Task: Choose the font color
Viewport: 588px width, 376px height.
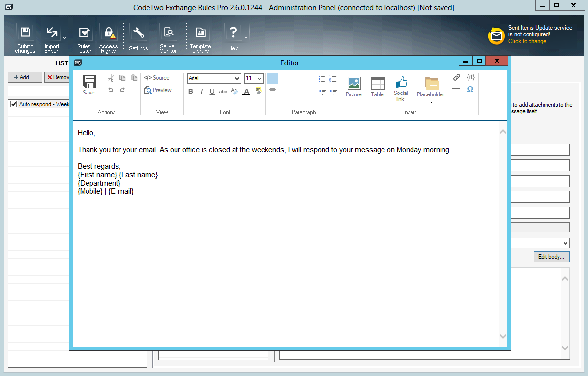Action: click(246, 91)
